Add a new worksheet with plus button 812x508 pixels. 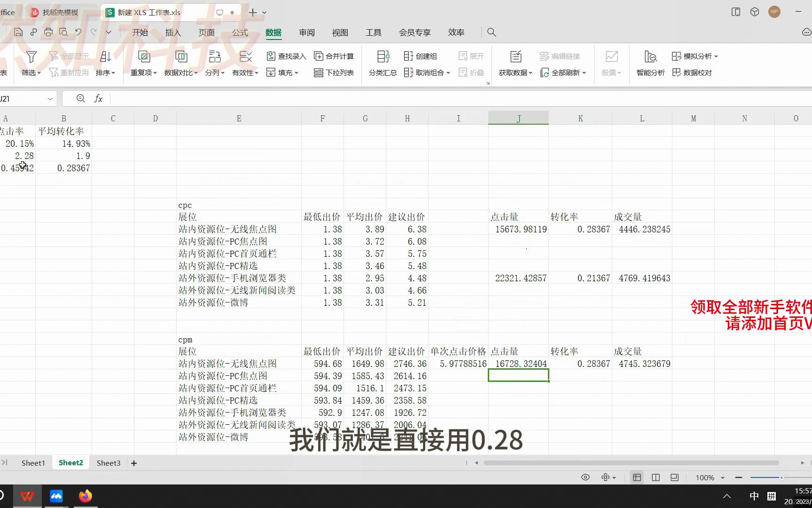pos(134,463)
